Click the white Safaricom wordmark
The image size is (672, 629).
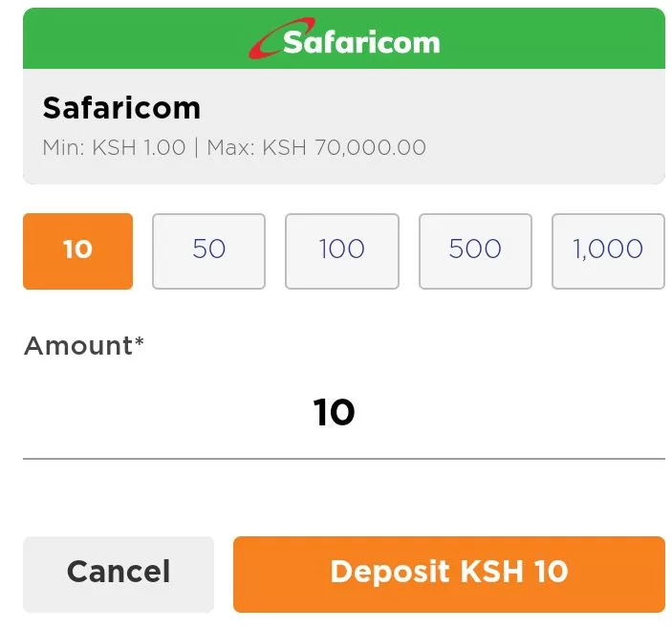pos(361,43)
